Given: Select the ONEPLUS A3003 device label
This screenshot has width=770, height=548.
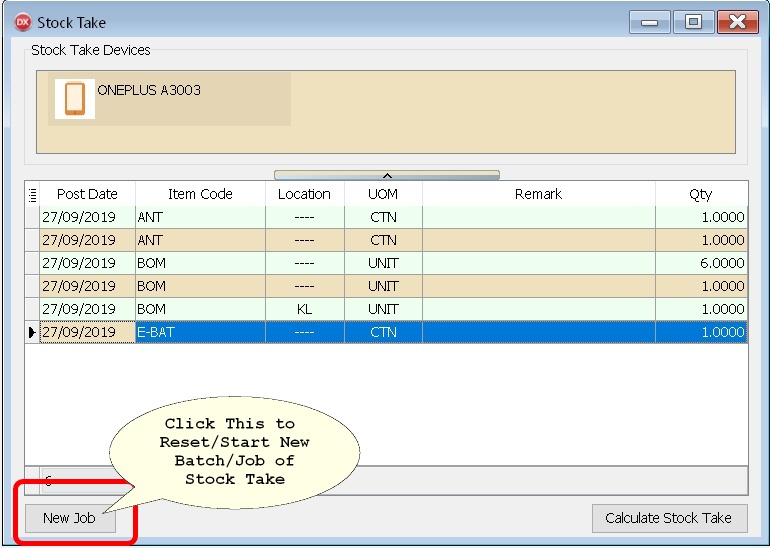Looking at the screenshot, I should pyautogui.click(x=149, y=90).
